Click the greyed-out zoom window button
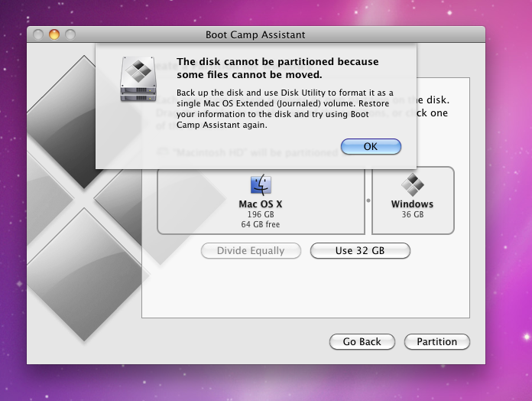Image resolution: width=532 pixels, height=401 pixels. coord(70,34)
